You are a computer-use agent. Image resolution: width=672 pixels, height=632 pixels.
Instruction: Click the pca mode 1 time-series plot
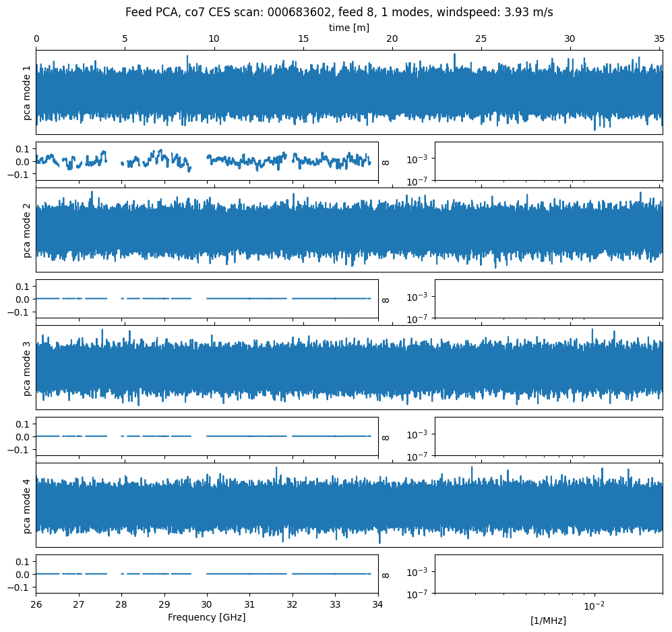click(x=348, y=92)
